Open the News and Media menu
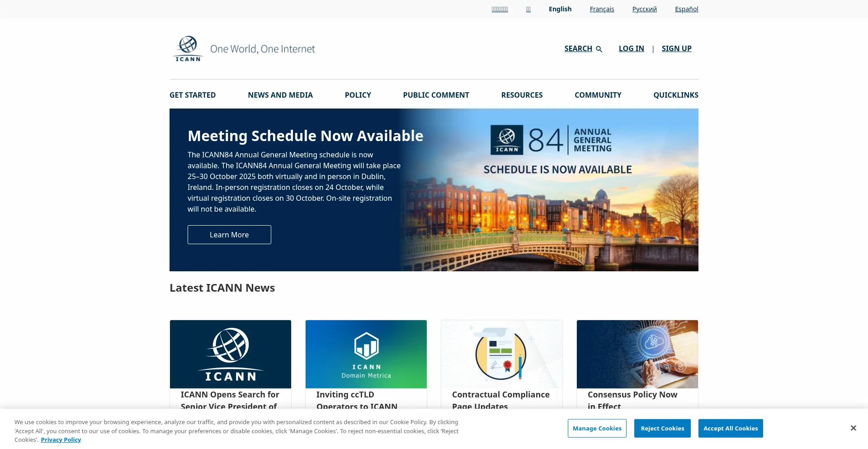This screenshot has height=449, width=868. coord(280,95)
